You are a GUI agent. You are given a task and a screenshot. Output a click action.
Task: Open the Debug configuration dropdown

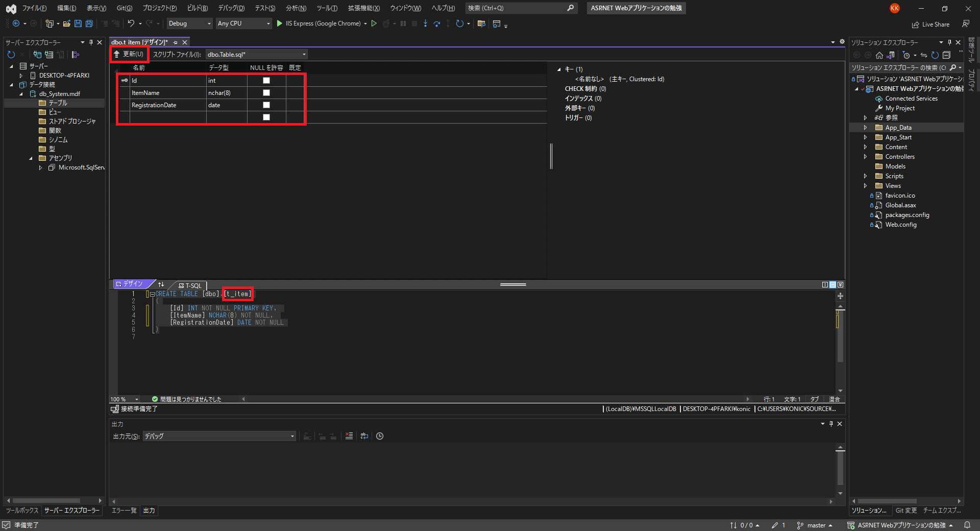(x=189, y=23)
